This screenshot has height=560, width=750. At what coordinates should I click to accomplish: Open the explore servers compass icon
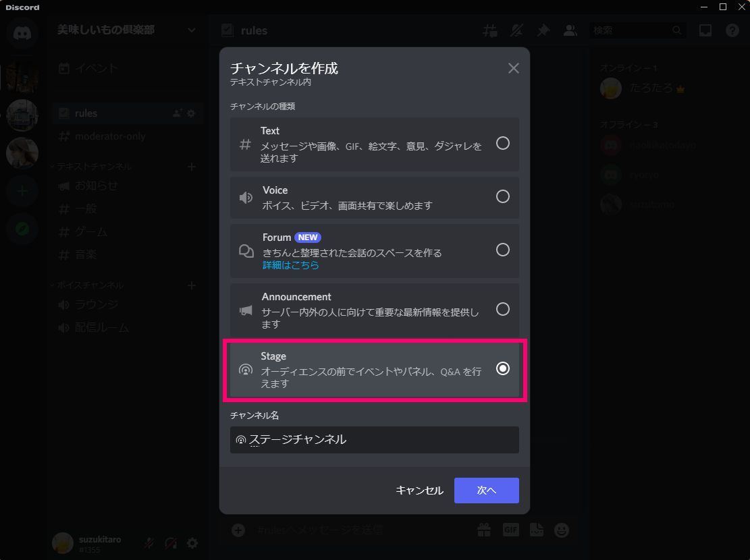22,229
